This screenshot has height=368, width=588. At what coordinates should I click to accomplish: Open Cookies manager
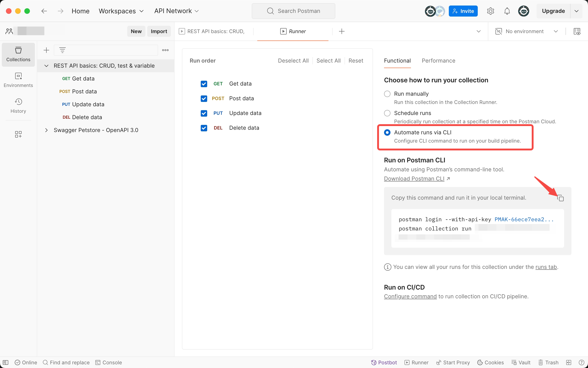click(x=490, y=362)
